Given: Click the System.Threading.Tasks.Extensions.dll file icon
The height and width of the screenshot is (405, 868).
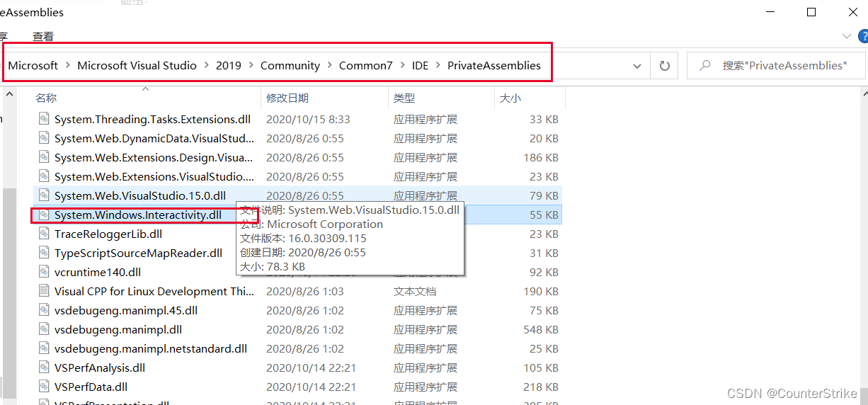Looking at the screenshot, I should click(x=44, y=119).
